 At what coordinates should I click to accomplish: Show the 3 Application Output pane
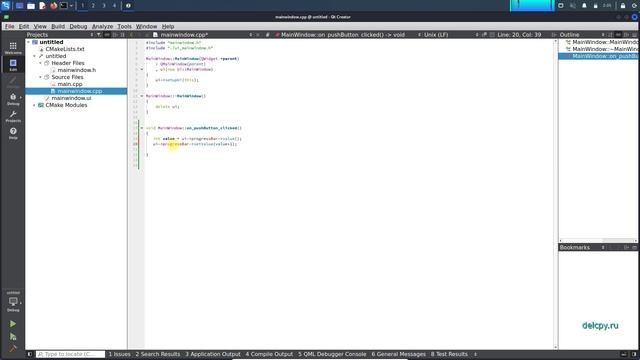213,354
